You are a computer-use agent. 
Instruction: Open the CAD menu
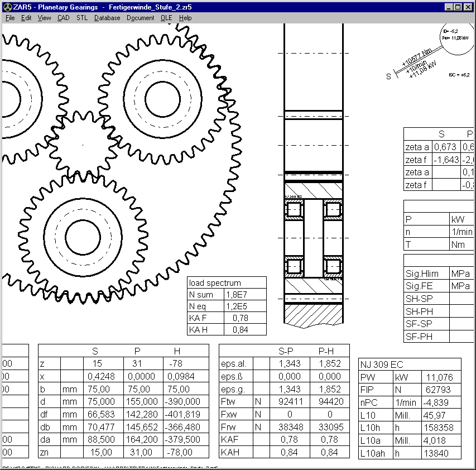(63, 18)
